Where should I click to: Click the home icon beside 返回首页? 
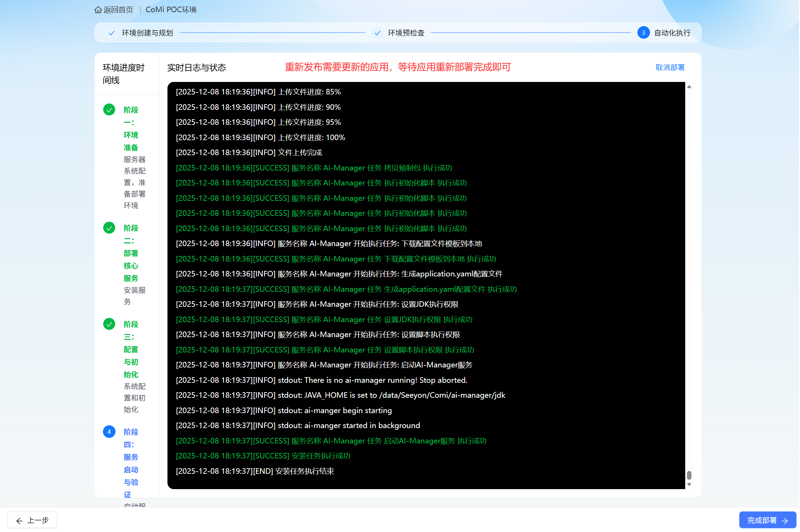(x=98, y=10)
